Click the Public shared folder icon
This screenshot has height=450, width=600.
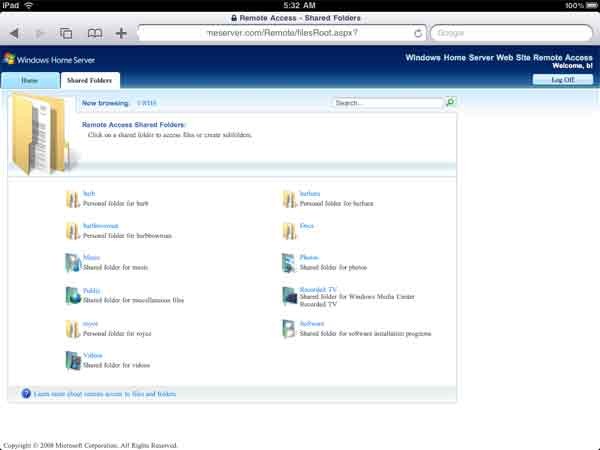(x=73, y=295)
